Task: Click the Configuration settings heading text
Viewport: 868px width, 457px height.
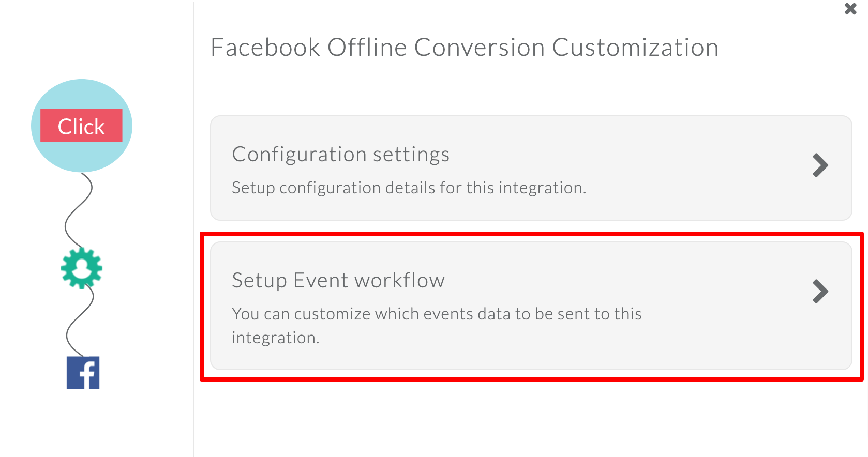Action: tap(341, 155)
